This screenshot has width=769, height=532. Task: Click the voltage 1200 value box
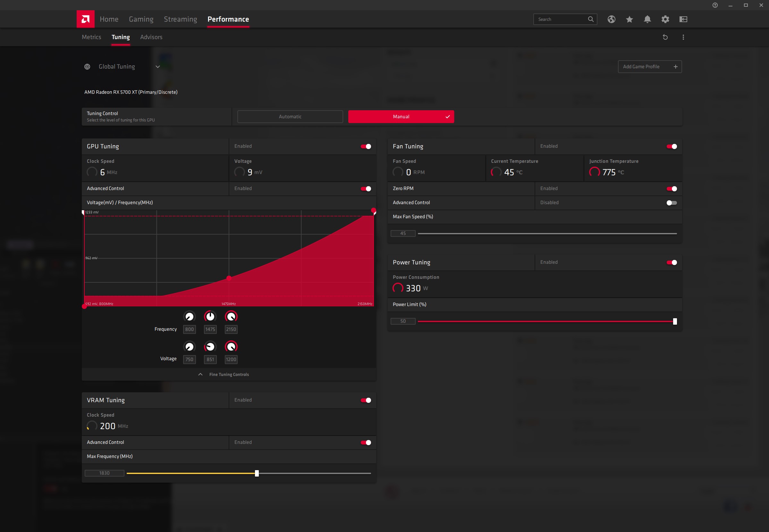pyautogui.click(x=231, y=359)
